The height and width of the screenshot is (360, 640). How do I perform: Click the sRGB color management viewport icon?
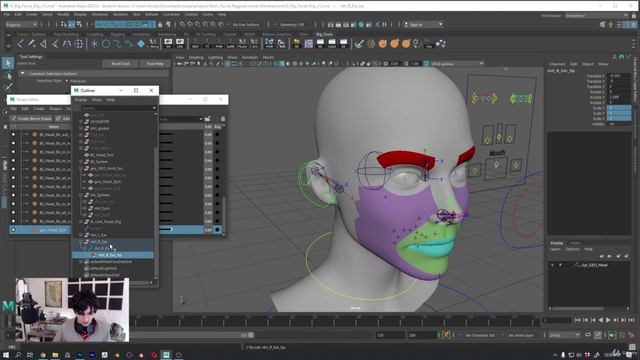[426, 64]
